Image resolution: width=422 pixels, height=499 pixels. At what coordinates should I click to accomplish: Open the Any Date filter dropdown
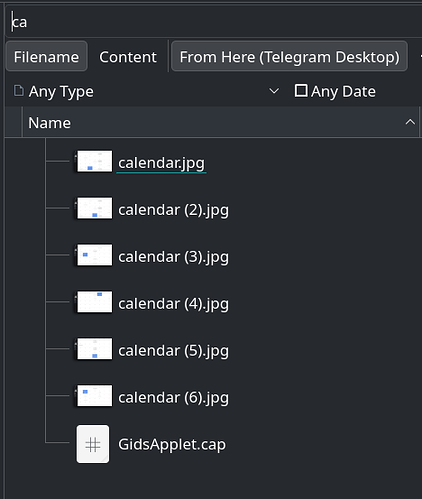point(335,91)
